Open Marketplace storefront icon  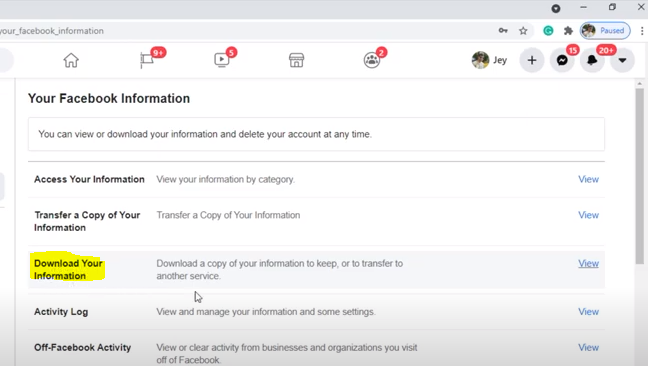click(x=296, y=60)
